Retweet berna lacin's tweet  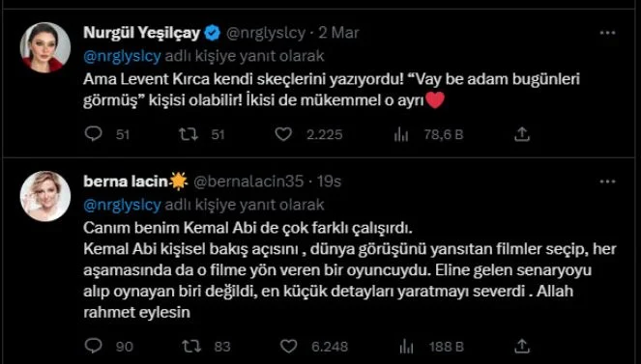coord(190,347)
